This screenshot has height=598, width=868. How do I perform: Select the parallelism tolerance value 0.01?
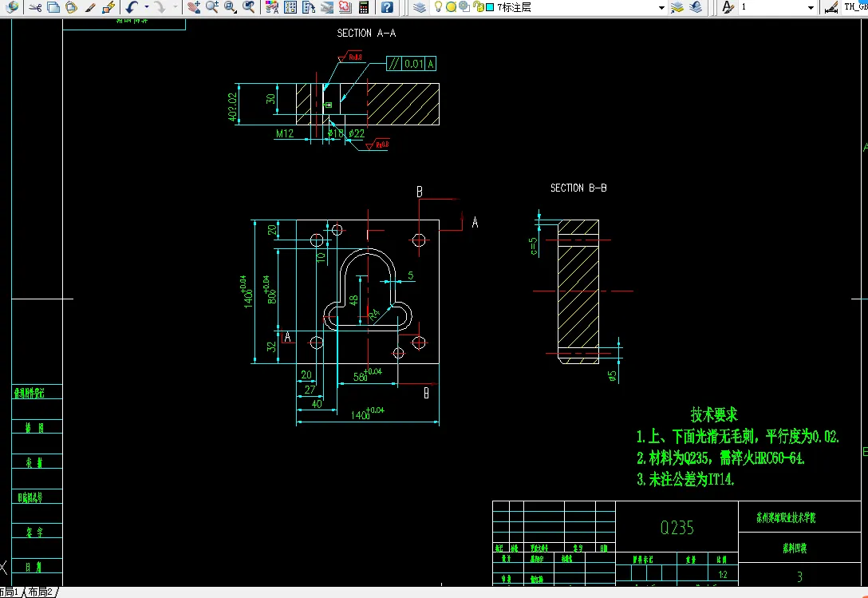click(413, 64)
